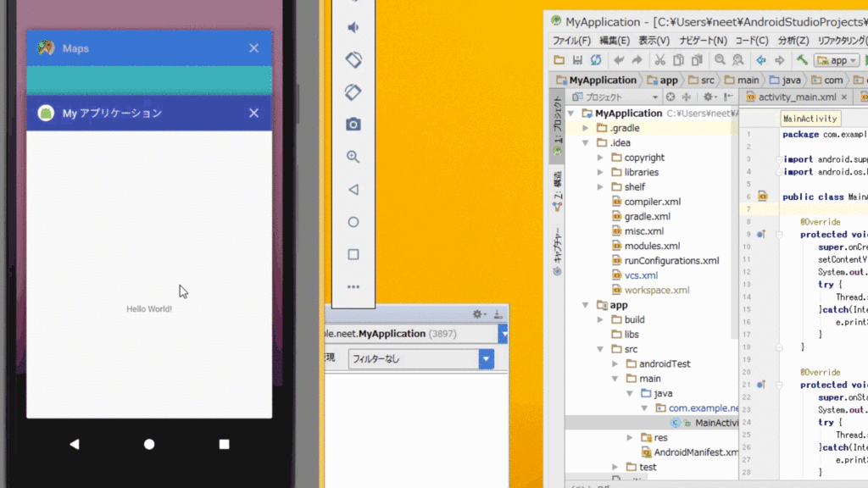Tap the phone's Back navigation button
Image resolution: width=868 pixels, height=488 pixels.
(x=75, y=444)
